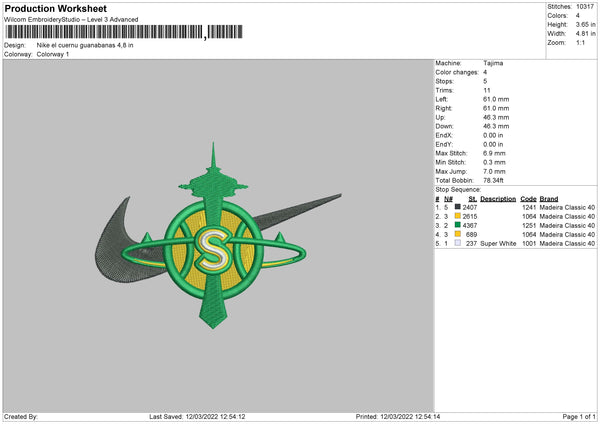The image size is (600, 424).
Task: Select thread code '1251' in the green stop row
Action: 529,225
